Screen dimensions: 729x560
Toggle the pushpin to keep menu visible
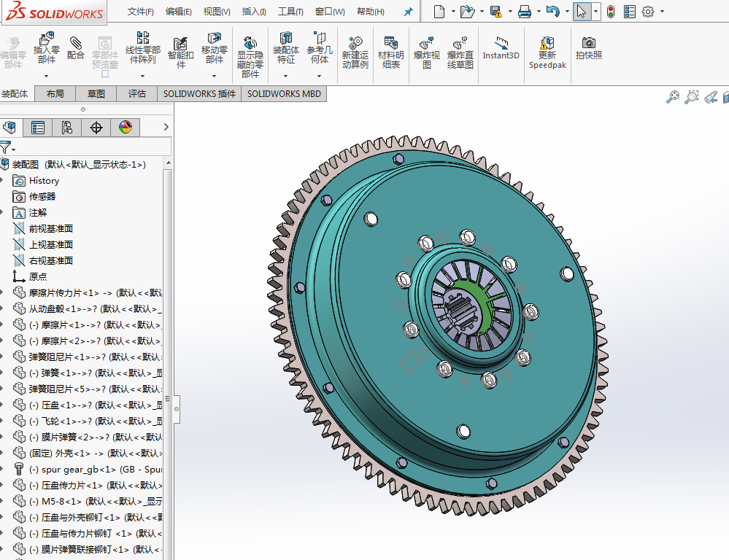(x=408, y=12)
